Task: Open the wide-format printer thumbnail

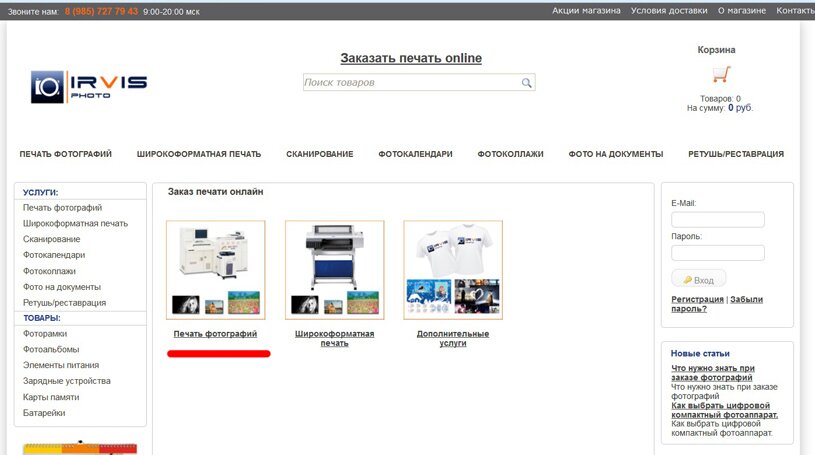Action: (x=334, y=269)
